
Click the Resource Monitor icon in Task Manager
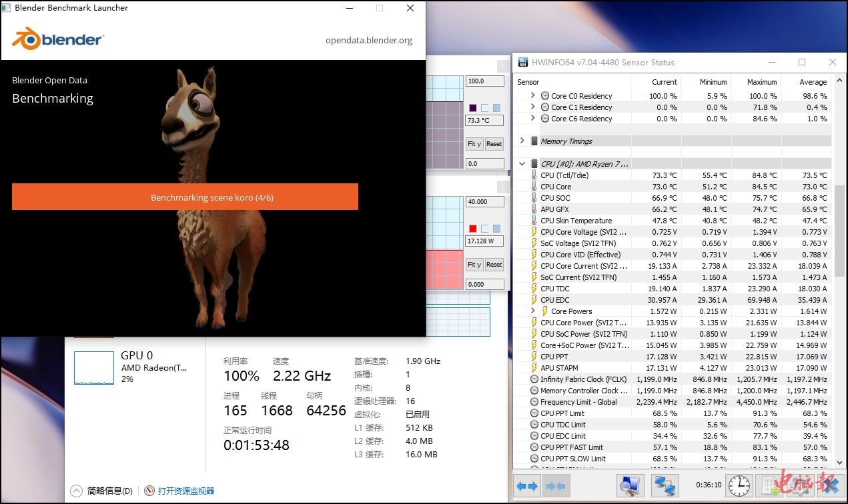click(149, 491)
